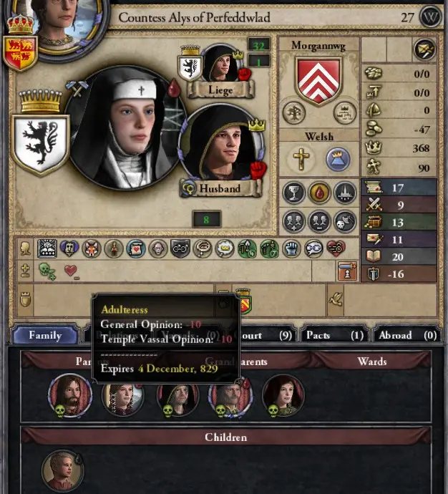Click the diplomacy action icon top right
Viewport: 448px width, 494px height.
point(424,49)
